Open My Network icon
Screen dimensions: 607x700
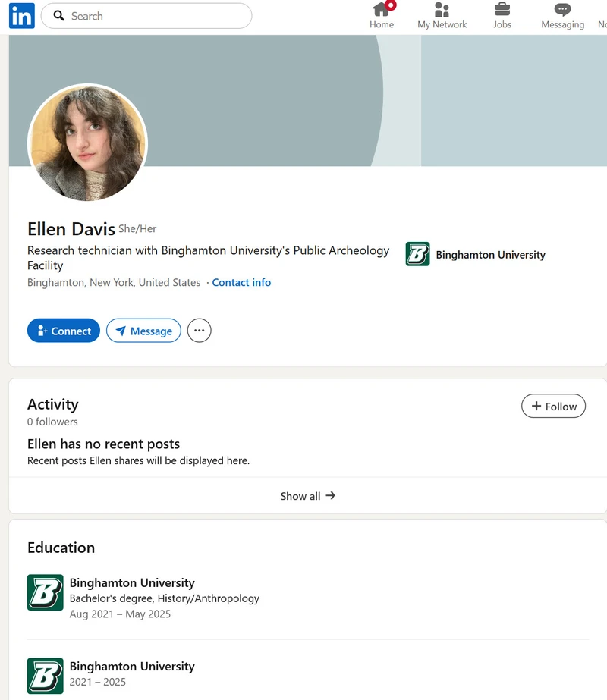coord(442,9)
